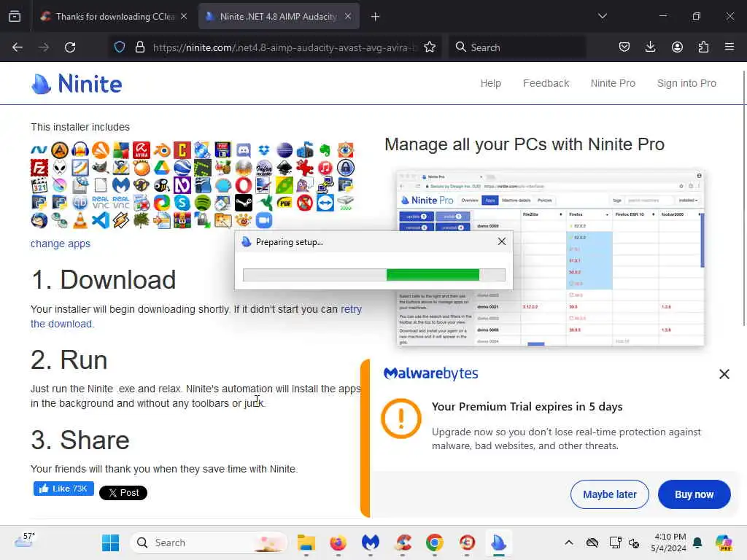Screen dimensions: 747x560
Task: Click the blue Zoom camera icon
Action: pos(264,220)
